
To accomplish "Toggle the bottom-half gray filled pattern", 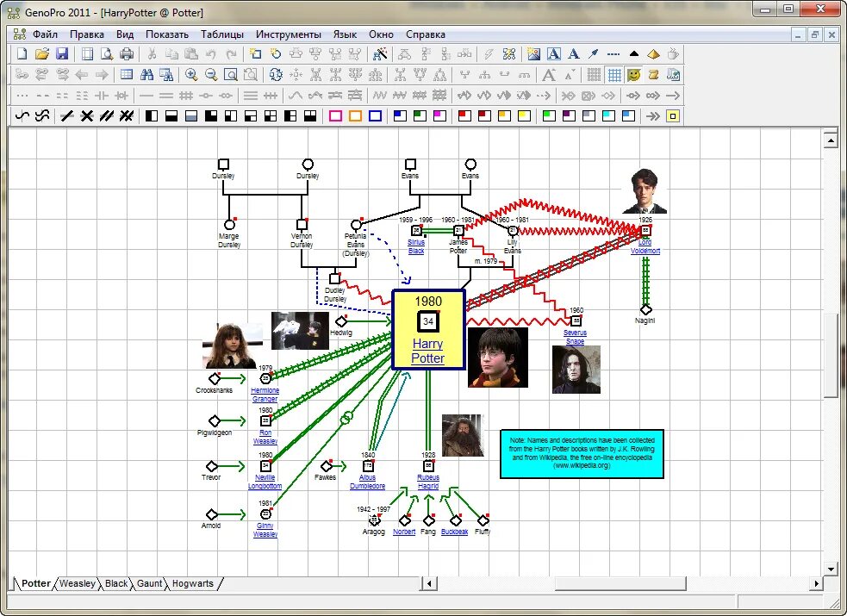I will (191, 115).
